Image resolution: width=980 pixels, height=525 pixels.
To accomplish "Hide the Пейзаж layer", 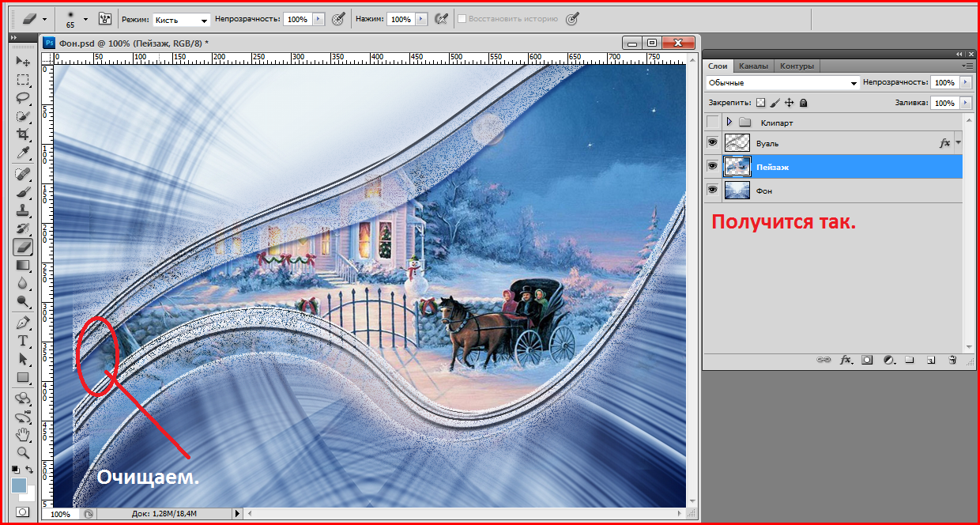I will [712, 166].
